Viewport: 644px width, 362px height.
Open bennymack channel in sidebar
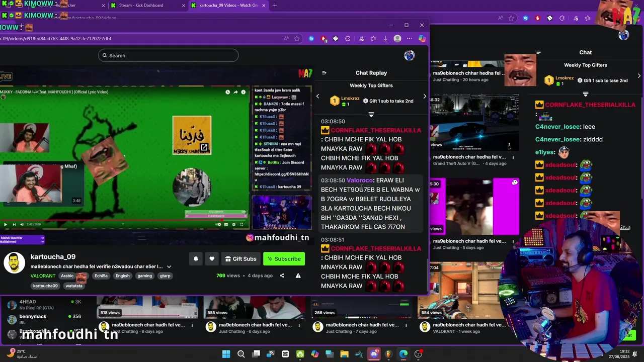tap(33, 316)
